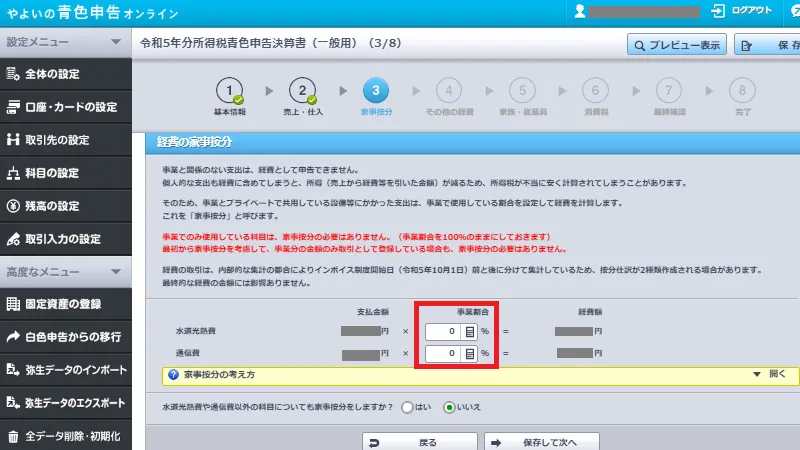This screenshot has height=450, width=800.
Task: Click the 残高の設定 yen icon
Action: point(13,206)
